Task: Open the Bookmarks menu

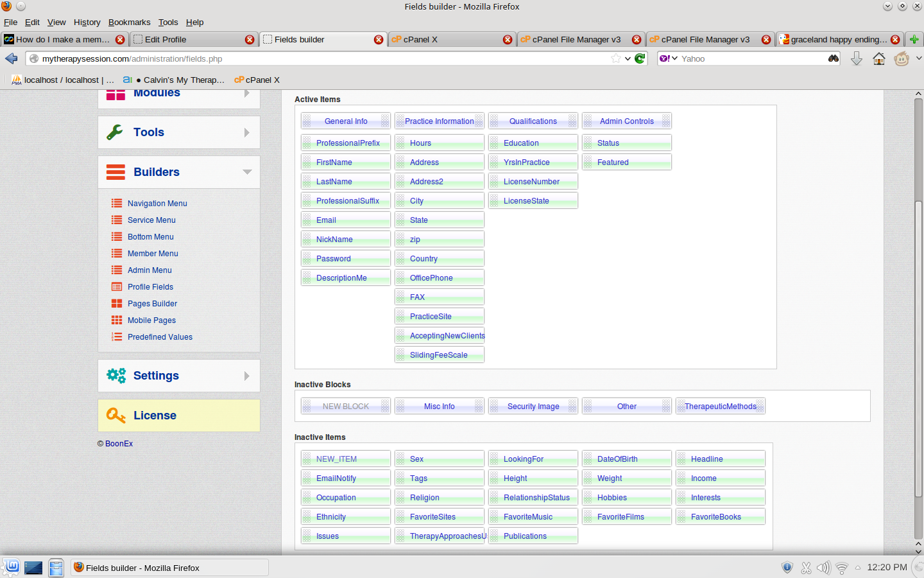Action: (129, 22)
